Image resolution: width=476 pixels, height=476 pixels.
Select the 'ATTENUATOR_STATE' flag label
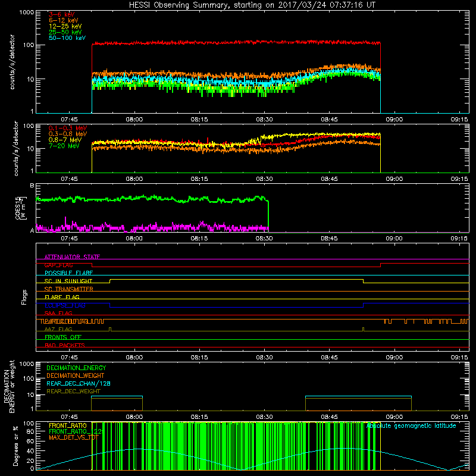72,257
